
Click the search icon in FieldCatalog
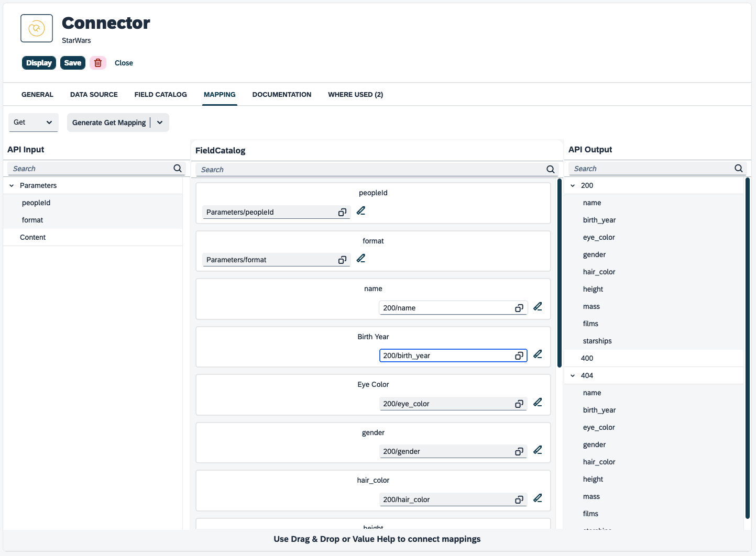(x=550, y=170)
